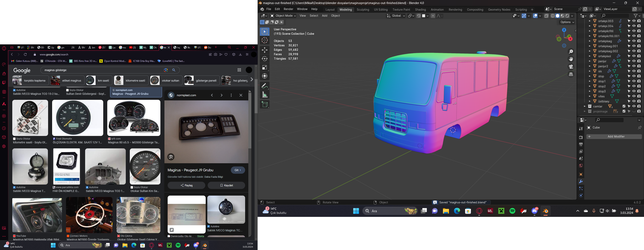The width and height of the screenshot is (644, 250).
Task: Hide the panjur object via eye icon
Action: click(634, 61)
